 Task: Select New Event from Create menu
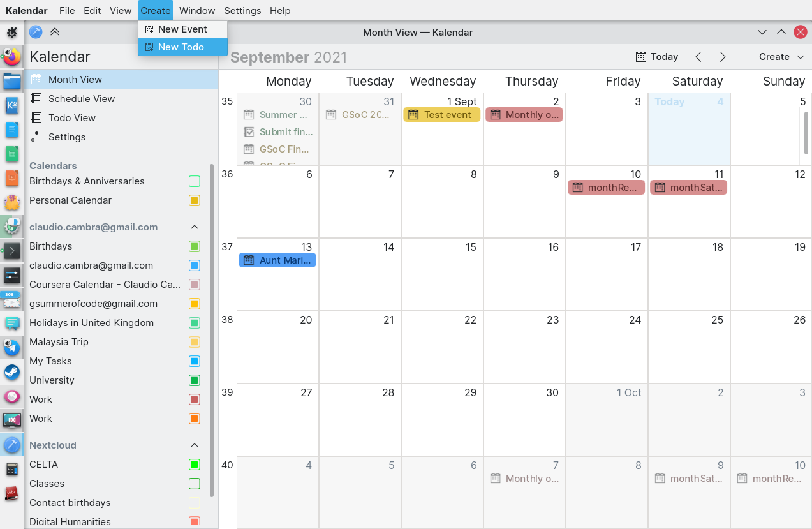[182, 29]
